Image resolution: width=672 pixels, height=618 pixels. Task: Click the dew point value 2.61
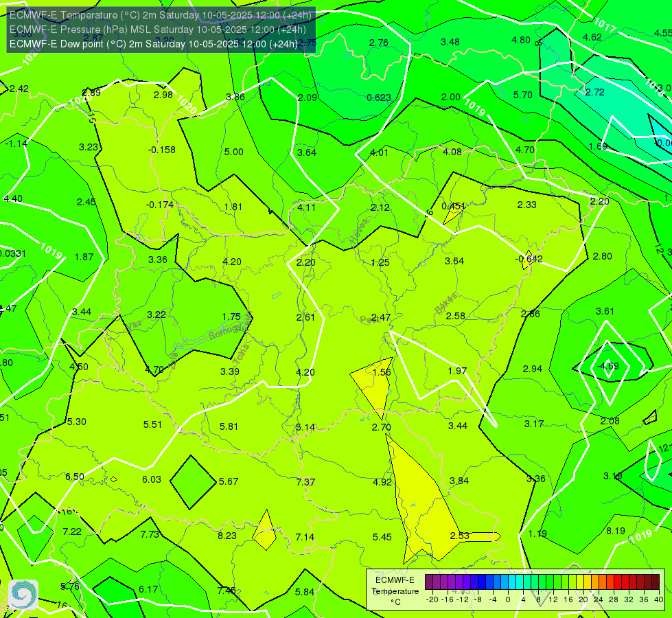(x=305, y=317)
